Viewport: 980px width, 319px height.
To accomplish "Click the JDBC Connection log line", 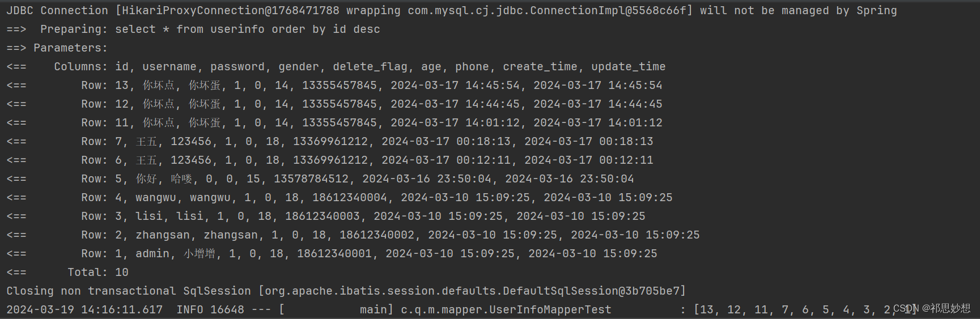I will pyautogui.click(x=452, y=11).
